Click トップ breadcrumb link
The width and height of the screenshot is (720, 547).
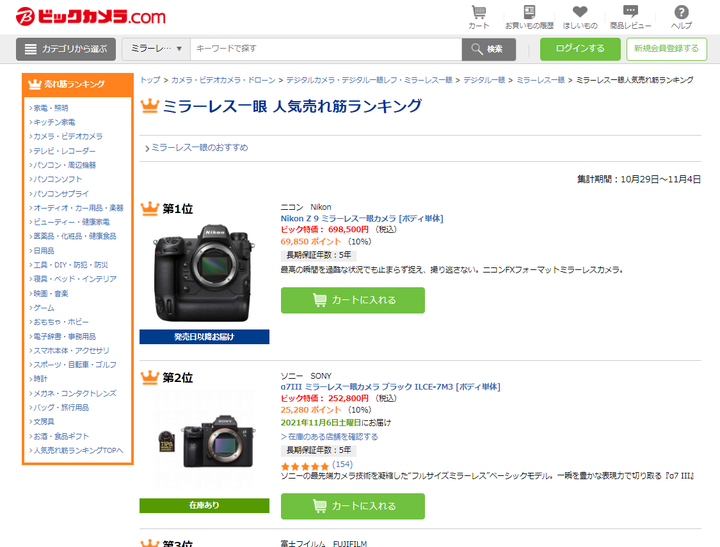coord(150,80)
